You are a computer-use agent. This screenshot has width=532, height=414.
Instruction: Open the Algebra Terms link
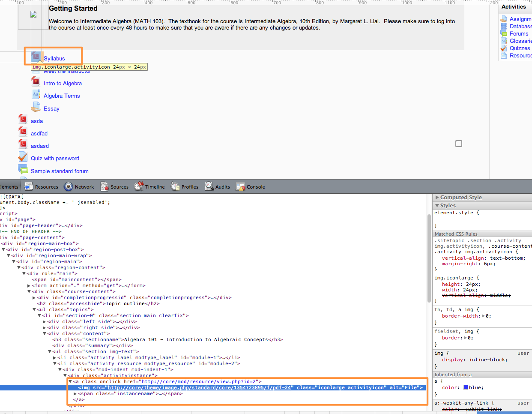click(62, 96)
